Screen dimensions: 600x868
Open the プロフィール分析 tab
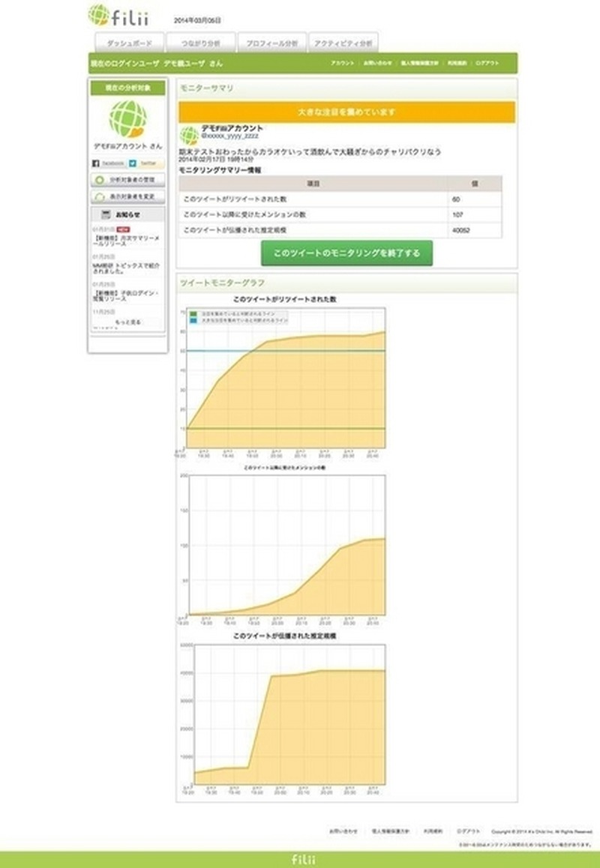tap(271, 43)
